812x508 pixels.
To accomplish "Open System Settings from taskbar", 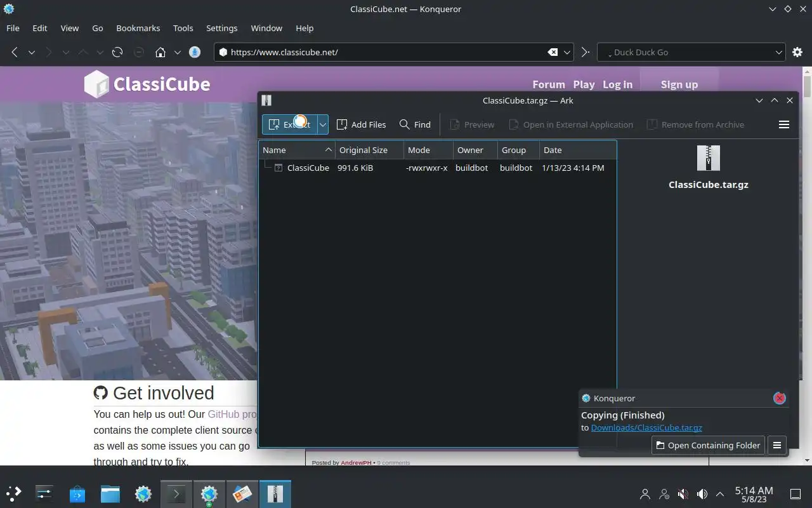I will click(x=44, y=493).
